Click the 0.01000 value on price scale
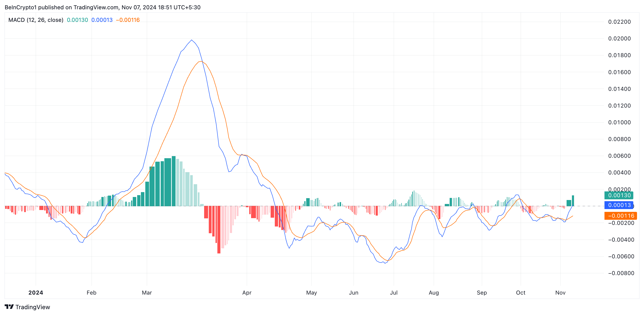This screenshot has width=644, height=315. pyautogui.click(x=619, y=122)
